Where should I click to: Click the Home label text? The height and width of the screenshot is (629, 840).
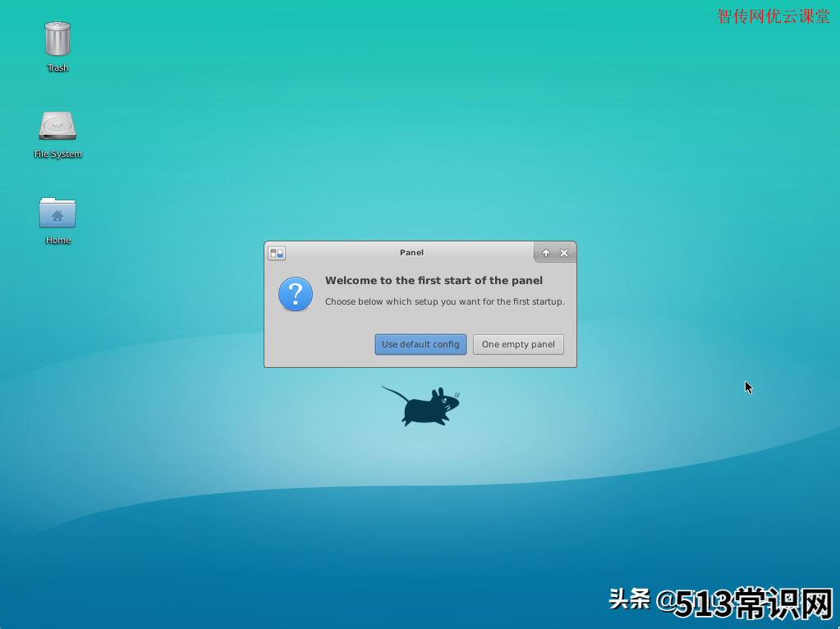tap(57, 240)
